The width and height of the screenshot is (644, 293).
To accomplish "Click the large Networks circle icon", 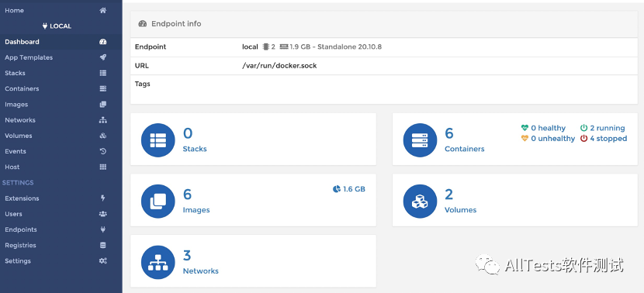I will point(158,262).
